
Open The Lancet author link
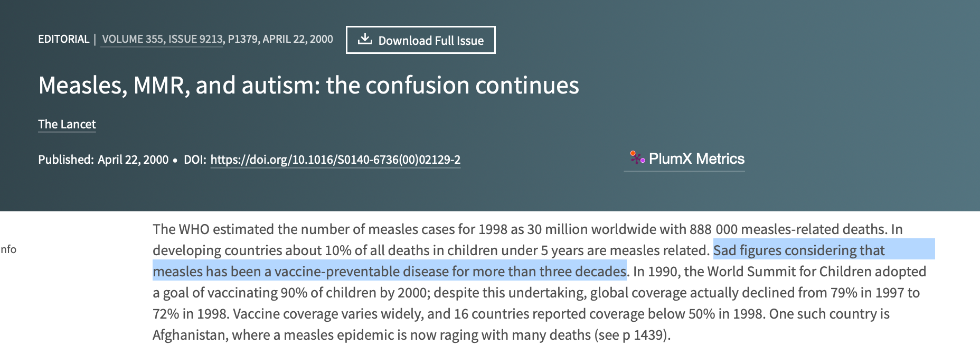click(67, 124)
